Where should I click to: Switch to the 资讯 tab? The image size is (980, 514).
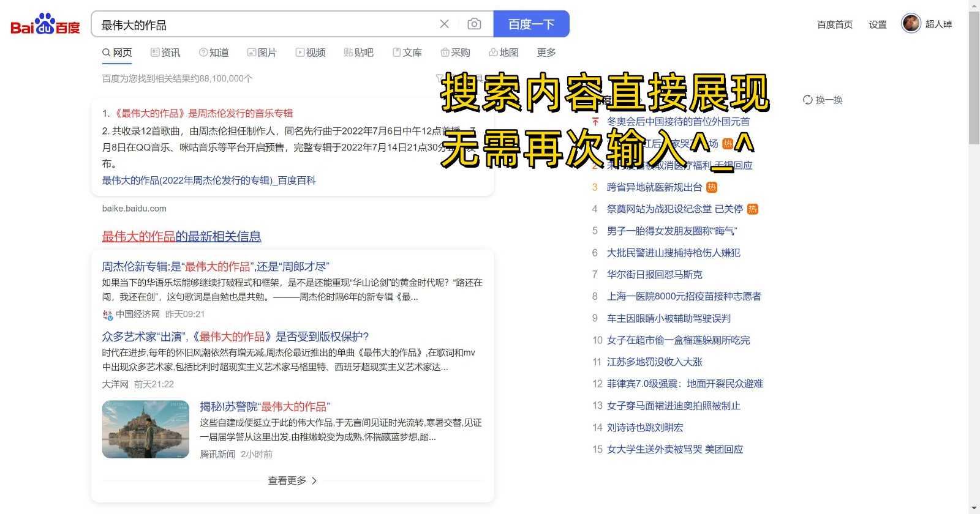[x=165, y=53]
